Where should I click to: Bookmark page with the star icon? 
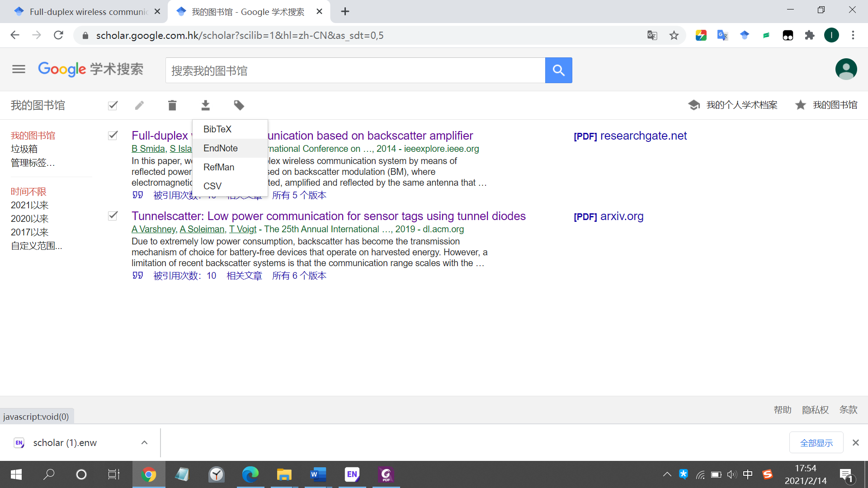674,35
